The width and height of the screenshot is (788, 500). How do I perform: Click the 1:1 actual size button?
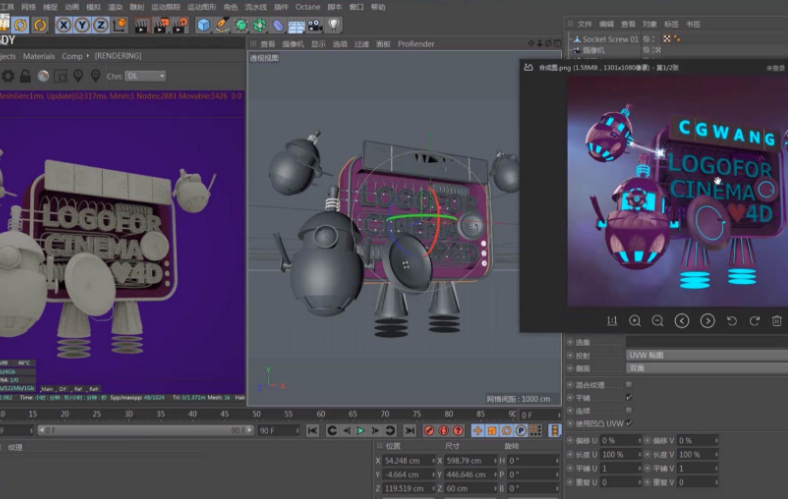click(611, 321)
